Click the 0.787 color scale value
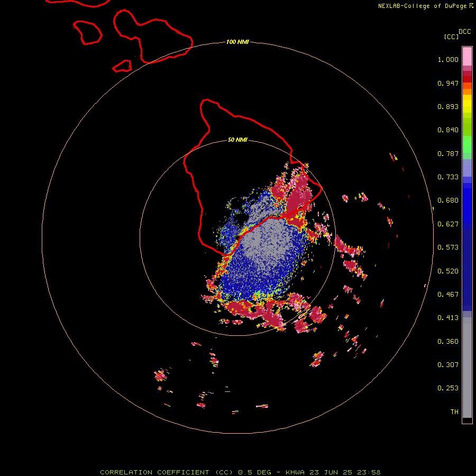The width and height of the screenshot is (476, 476). (448, 153)
